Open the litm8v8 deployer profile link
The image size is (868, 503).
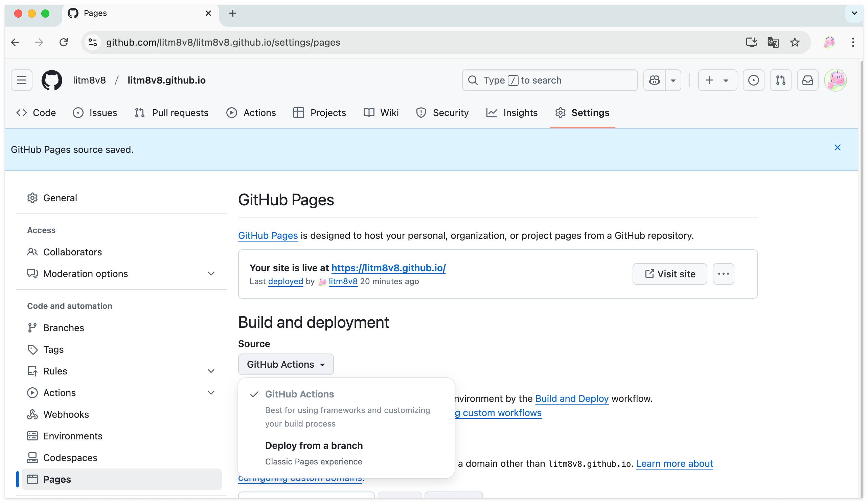(x=343, y=281)
